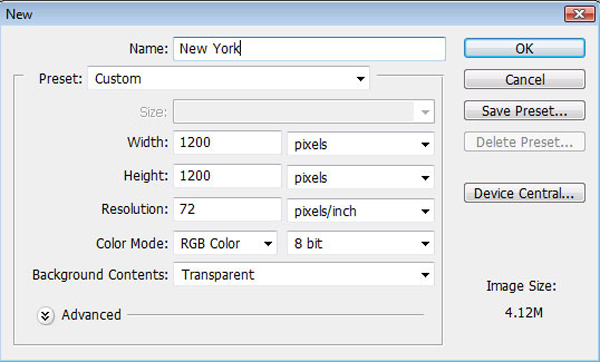The image size is (600, 362).
Task: Open the Width units dropdown
Action: pyautogui.click(x=360, y=144)
